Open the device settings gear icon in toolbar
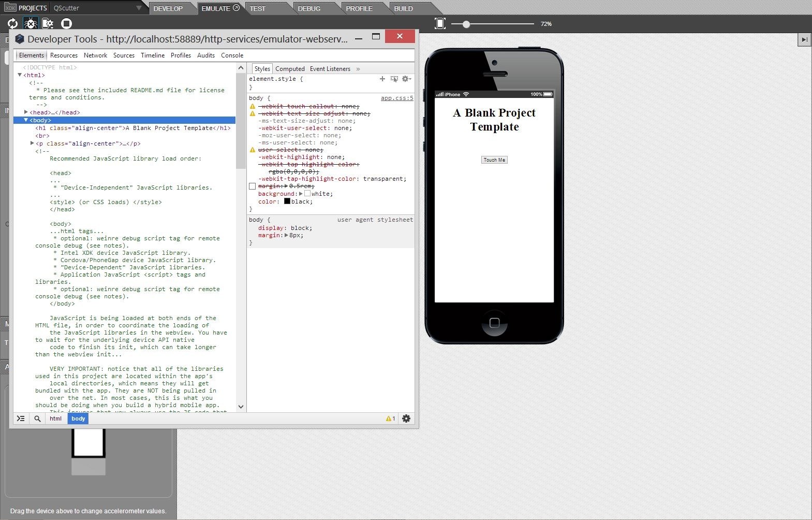812x520 pixels. tap(48, 23)
